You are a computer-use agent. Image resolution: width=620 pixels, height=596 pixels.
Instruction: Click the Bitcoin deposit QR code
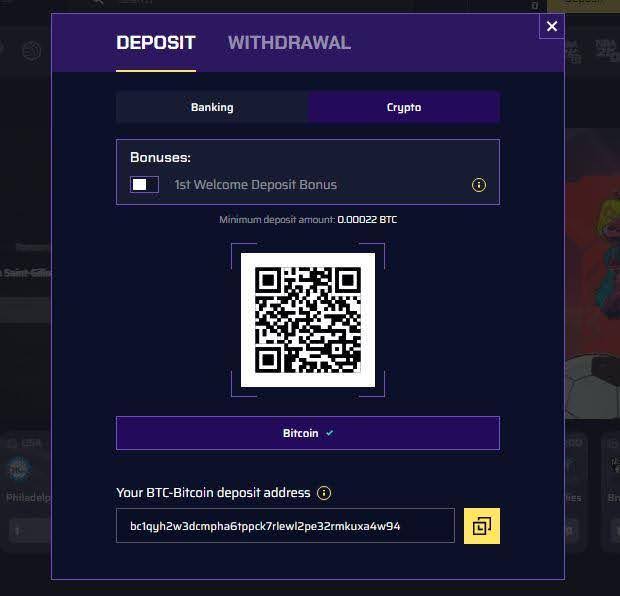(x=308, y=320)
